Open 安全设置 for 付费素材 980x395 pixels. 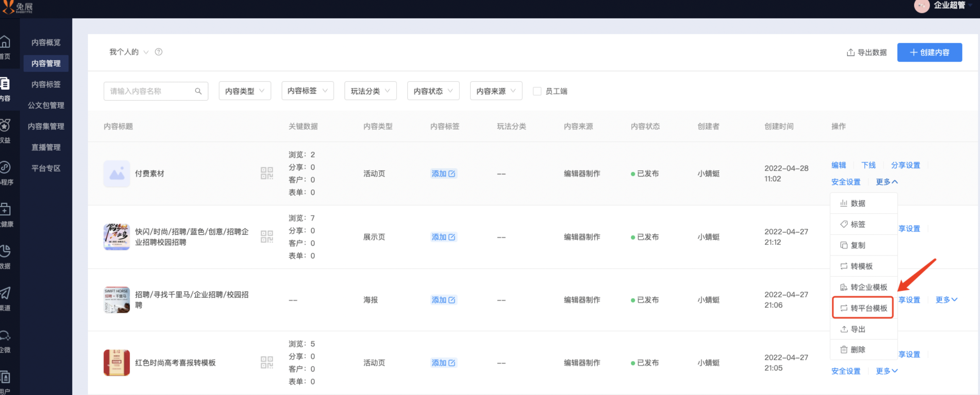846,182
